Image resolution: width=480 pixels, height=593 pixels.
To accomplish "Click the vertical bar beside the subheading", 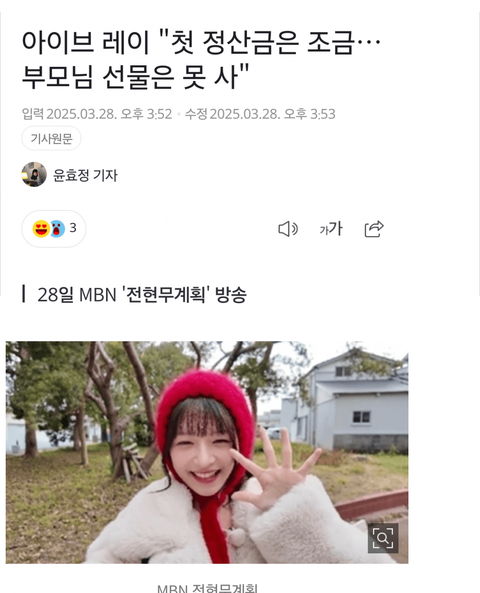I will [24, 294].
